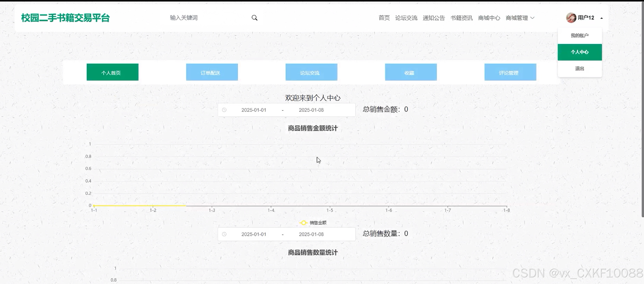Click start date 2025-01-01 of sales amount range
Screen dimensions: 644x284
coord(254,110)
